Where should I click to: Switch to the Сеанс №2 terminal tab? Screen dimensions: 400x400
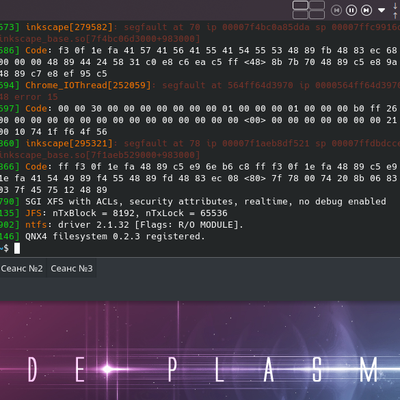pos(22,268)
